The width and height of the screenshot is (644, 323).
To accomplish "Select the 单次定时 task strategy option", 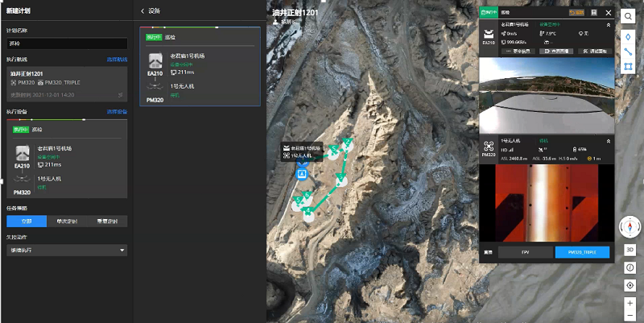I will [67, 221].
